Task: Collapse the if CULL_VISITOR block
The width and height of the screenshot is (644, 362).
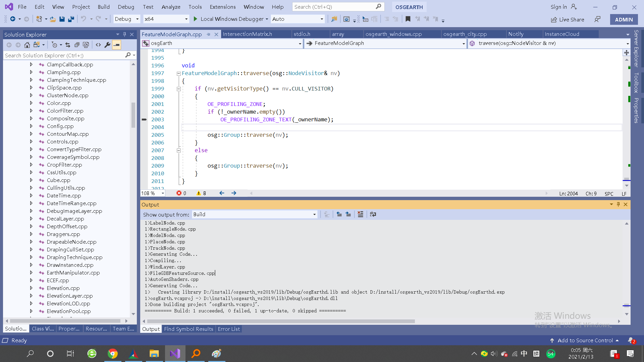Action: pos(179,89)
